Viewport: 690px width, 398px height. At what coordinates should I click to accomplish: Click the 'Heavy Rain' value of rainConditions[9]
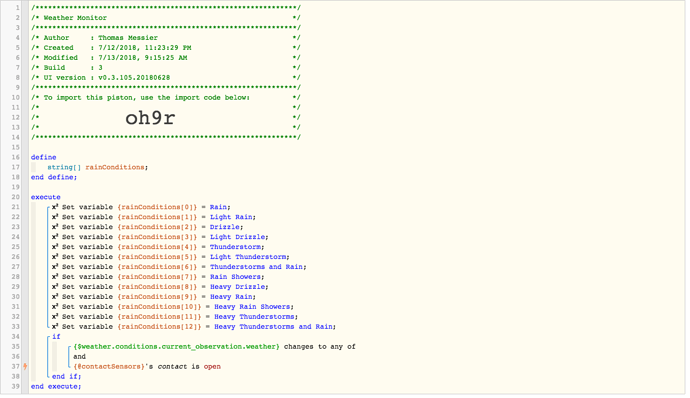(x=231, y=297)
